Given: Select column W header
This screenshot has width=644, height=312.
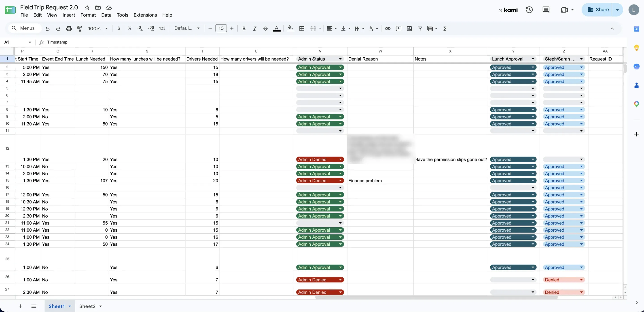Looking at the screenshot, I should 380,51.
